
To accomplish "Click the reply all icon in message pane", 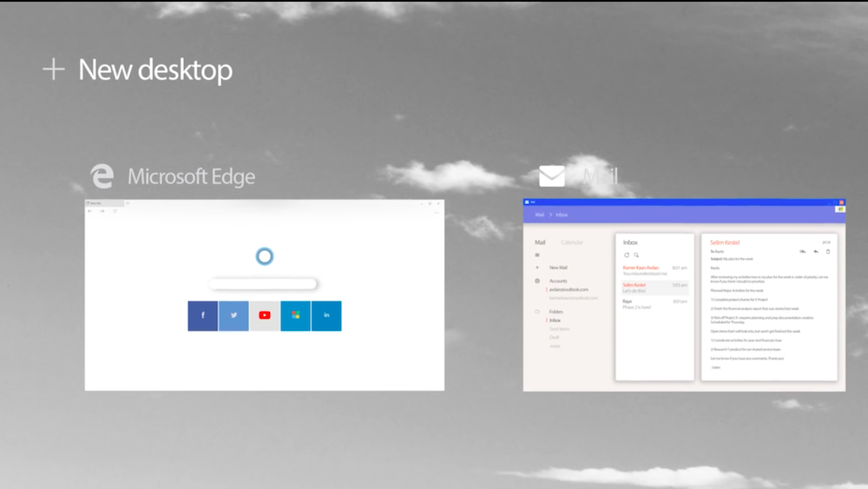I will tap(803, 251).
